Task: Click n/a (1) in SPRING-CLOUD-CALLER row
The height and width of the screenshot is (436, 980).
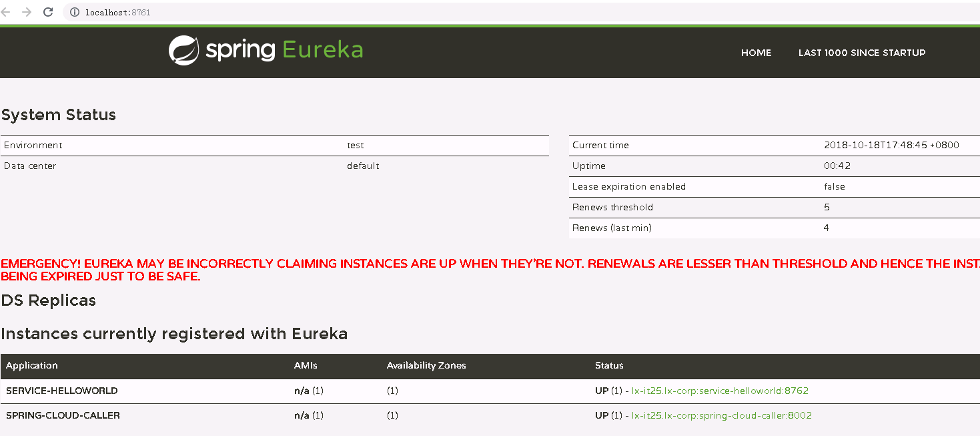Action: pyautogui.click(x=309, y=415)
